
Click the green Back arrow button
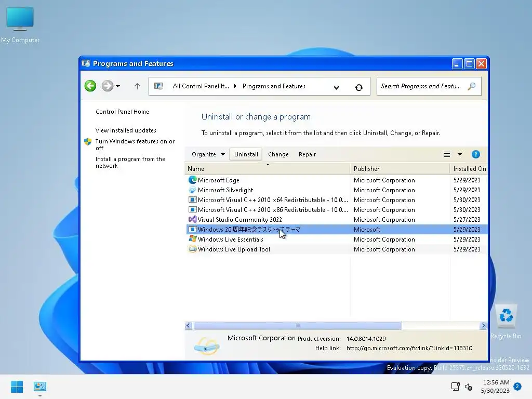click(x=90, y=86)
